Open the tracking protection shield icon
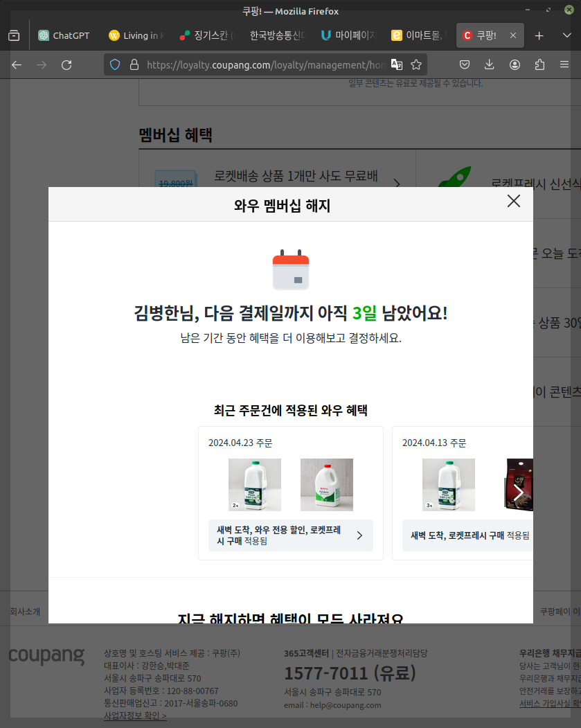The height and width of the screenshot is (728, 581). (115, 64)
